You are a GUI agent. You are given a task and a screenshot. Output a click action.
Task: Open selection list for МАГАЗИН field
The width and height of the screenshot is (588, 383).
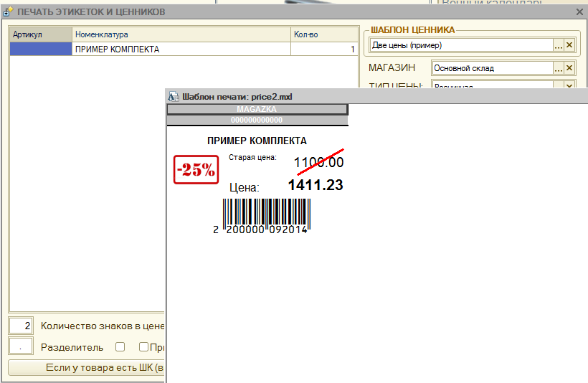[559, 68]
